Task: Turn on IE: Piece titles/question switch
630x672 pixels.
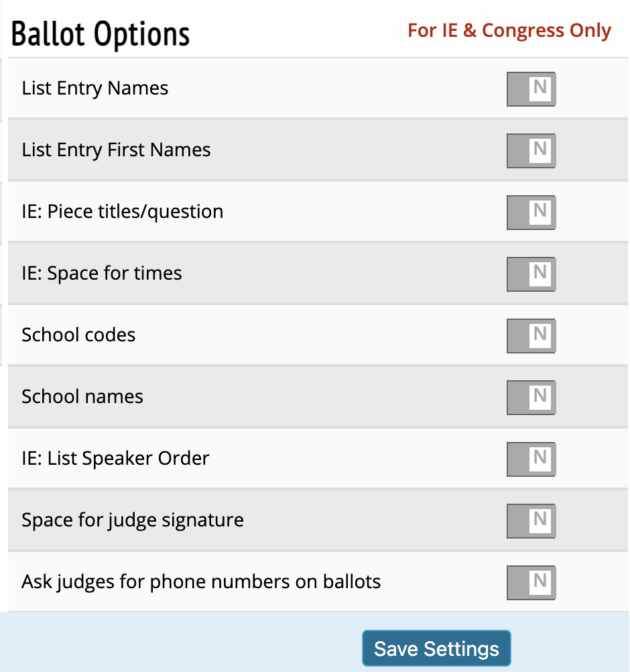Action: coord(531,213)
